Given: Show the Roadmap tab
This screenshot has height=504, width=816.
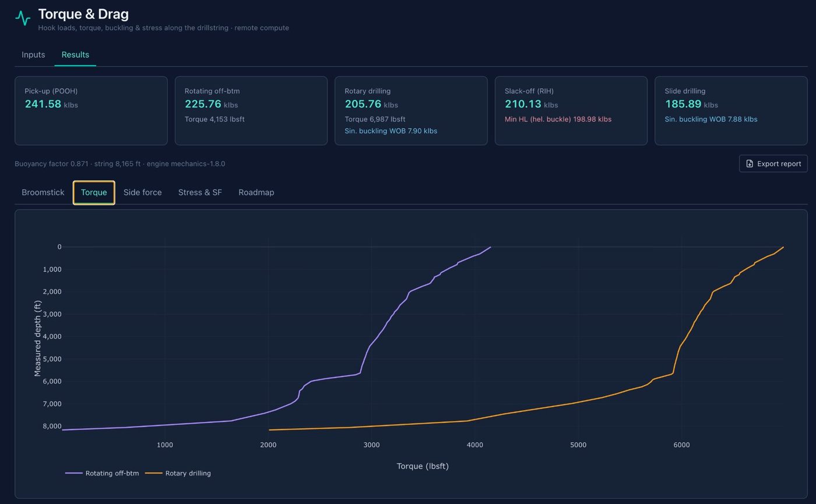Looking at the screenshot, I should pyautogui.click(x=256, y=192).
